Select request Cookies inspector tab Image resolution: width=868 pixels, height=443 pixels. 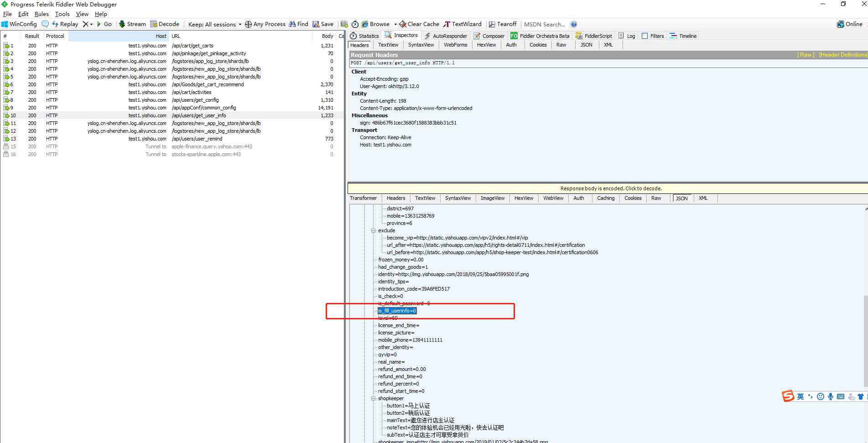tap(538, 45)
